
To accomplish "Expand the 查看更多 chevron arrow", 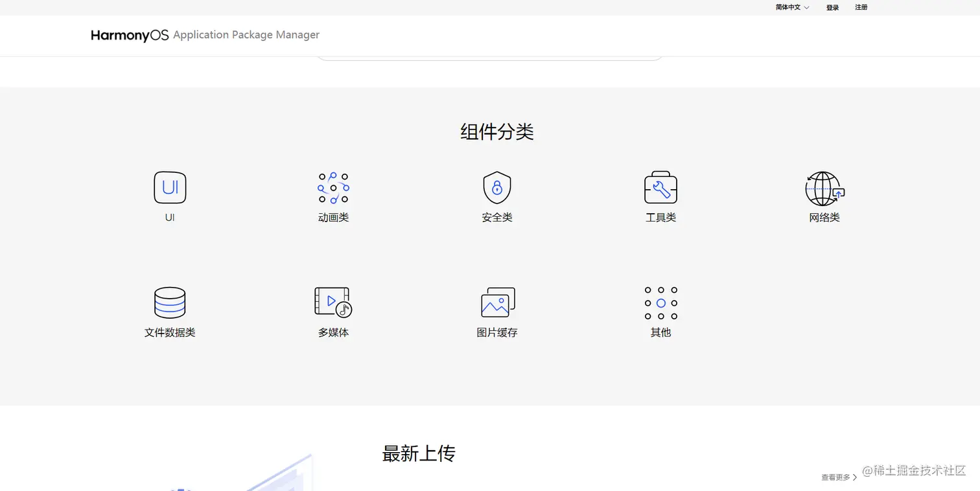I will [855, 477].
